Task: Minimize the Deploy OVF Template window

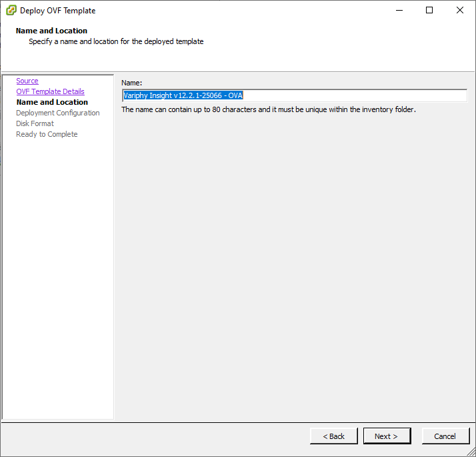Action: tap(399, 10)
